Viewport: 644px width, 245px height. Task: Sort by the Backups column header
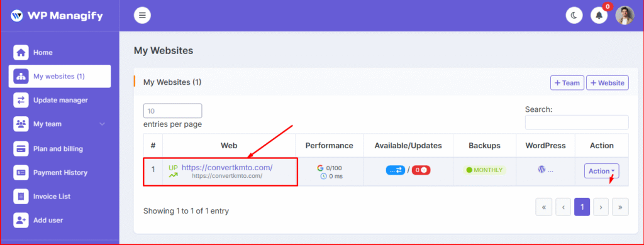tap(485, 145)
